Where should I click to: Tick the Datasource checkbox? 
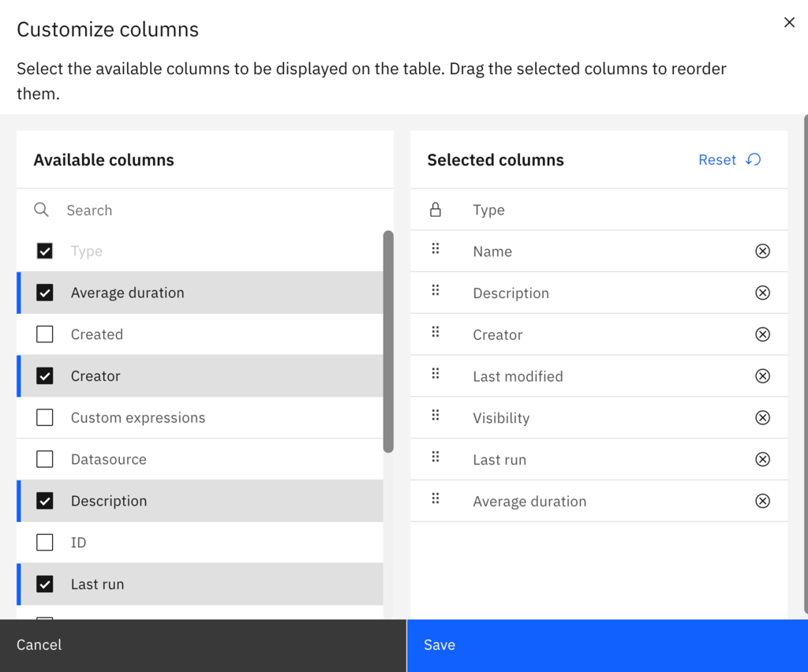click(45, 459)
